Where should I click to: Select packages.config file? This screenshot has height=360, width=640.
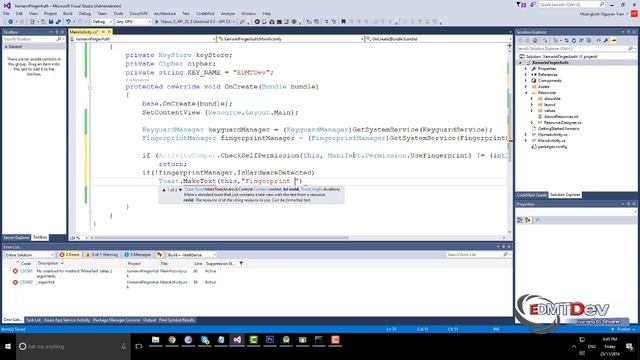(552, 147)
